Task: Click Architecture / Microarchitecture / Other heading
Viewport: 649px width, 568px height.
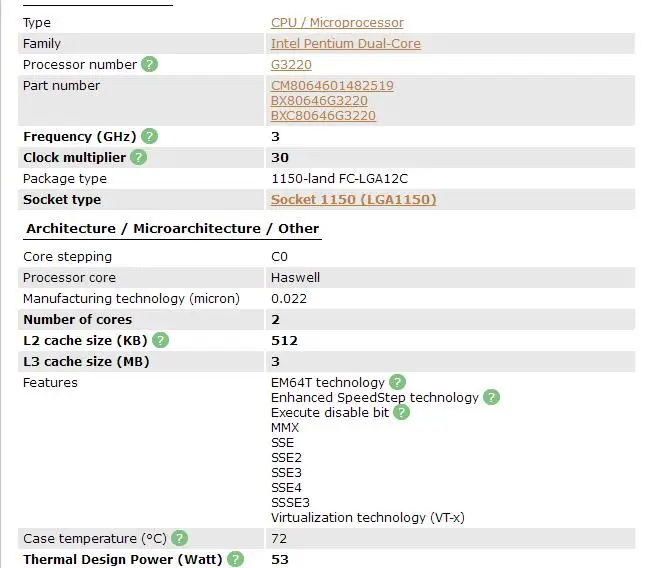Action: tap(173, 229)
